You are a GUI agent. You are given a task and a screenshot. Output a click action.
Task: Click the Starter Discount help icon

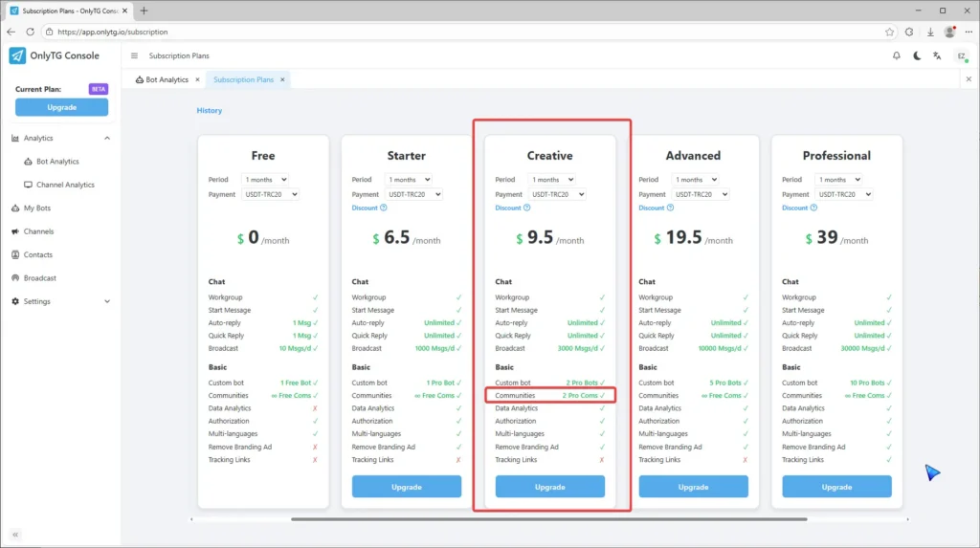[384, 208]
